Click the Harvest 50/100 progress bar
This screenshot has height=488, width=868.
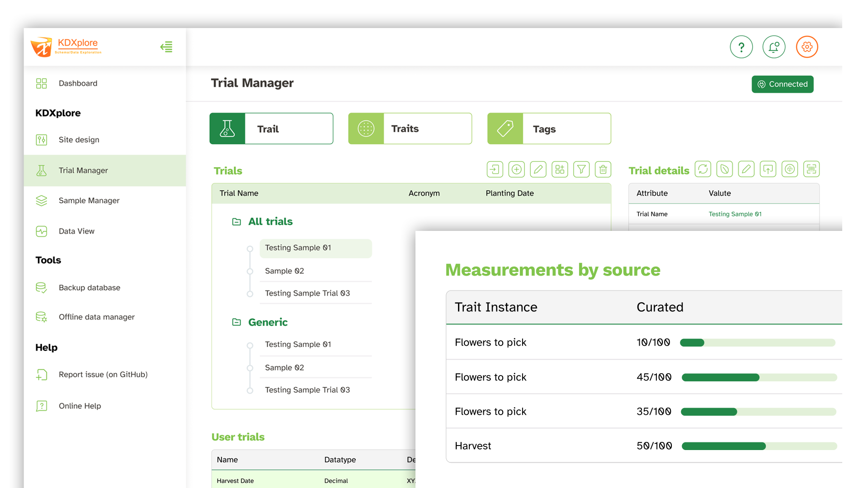point(759,446)
